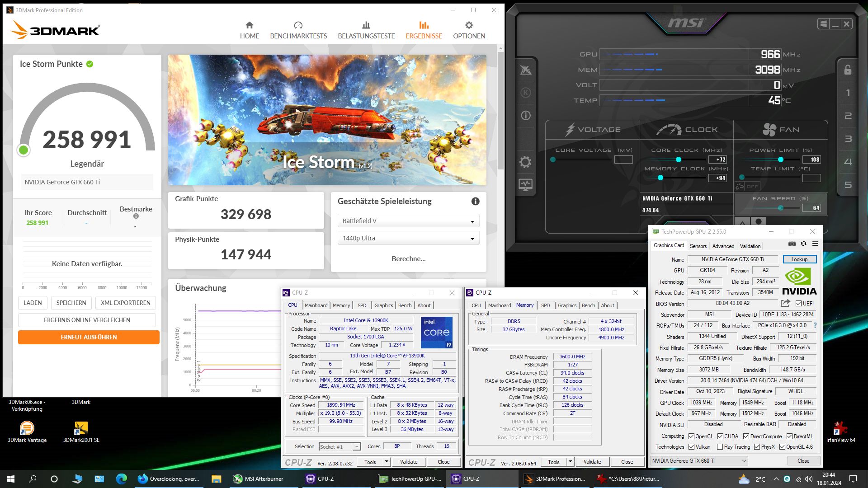This screenshot has width=868, height=488.
Task: Click GPU-Z screenshot camera icon
Action: [x=792, y=244]
